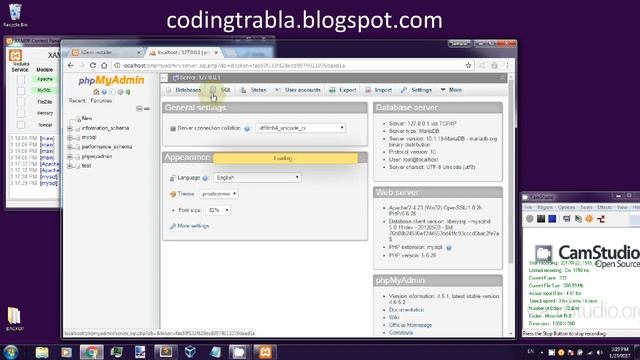
Task: Expand the performance_schema tree node
Action: [x=70, y=147]
